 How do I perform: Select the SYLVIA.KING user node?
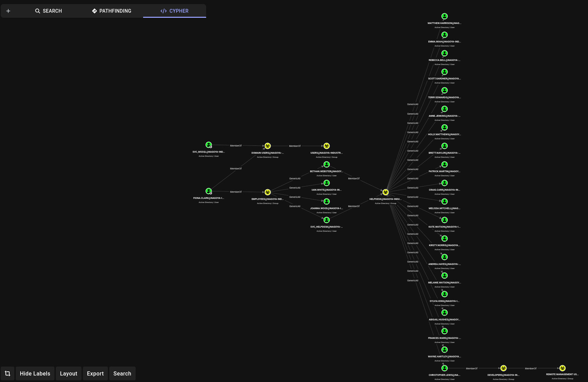(x=445, y=294)
